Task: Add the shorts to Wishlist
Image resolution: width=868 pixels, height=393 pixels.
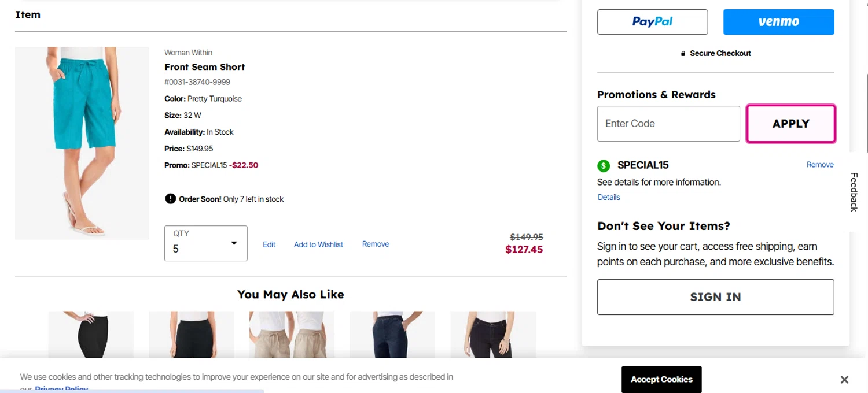Action: pos(318,244)
